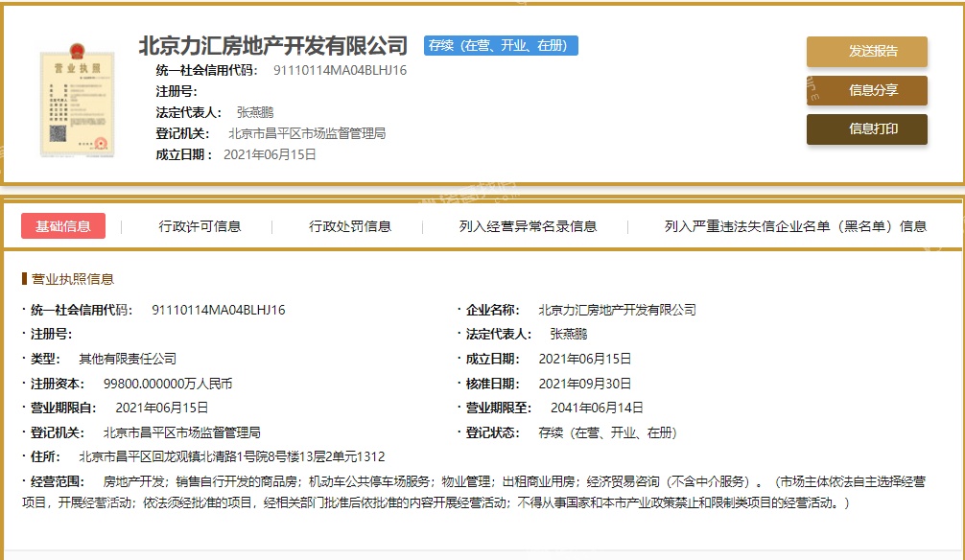Click header legal representative 张燕鹏
This screenshot has width=965, height=560.
[255, 112]
